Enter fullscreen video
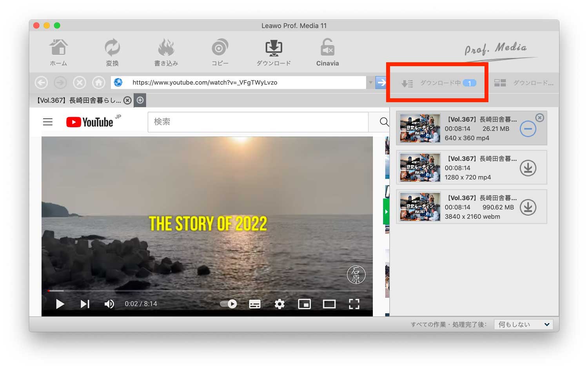 coord(354,304)
